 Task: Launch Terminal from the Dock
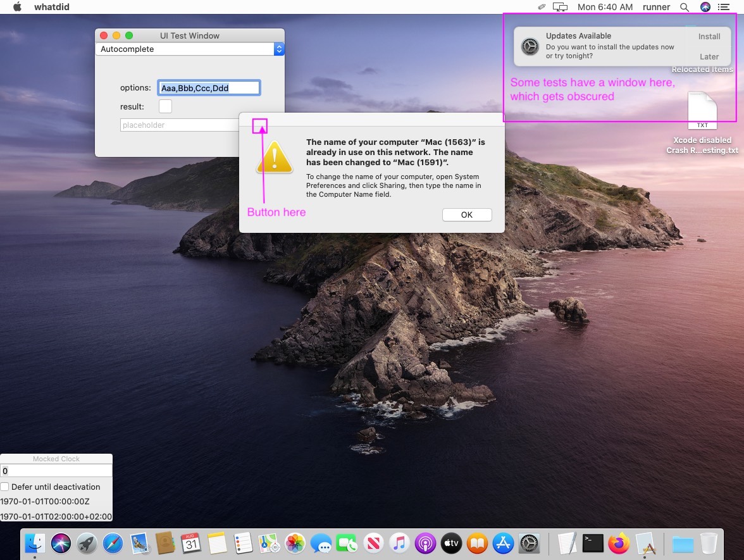point(593,543)
